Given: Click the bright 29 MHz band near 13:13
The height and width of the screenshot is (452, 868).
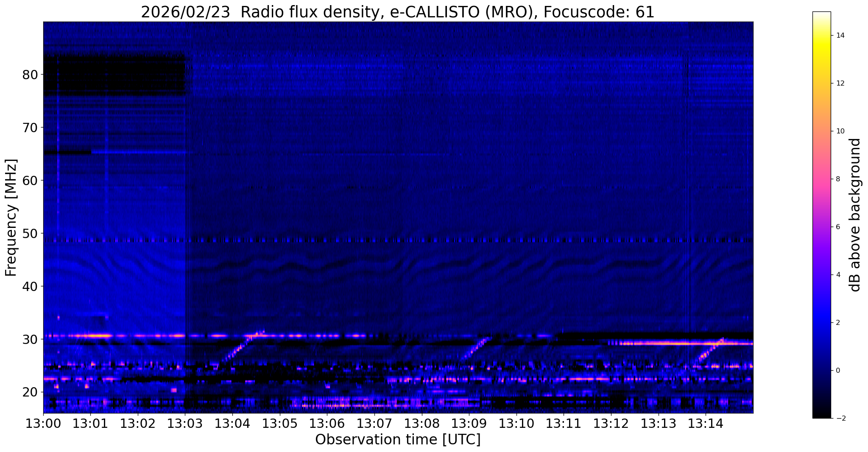Looking at the screenshot, I should [x=680, y=343].
